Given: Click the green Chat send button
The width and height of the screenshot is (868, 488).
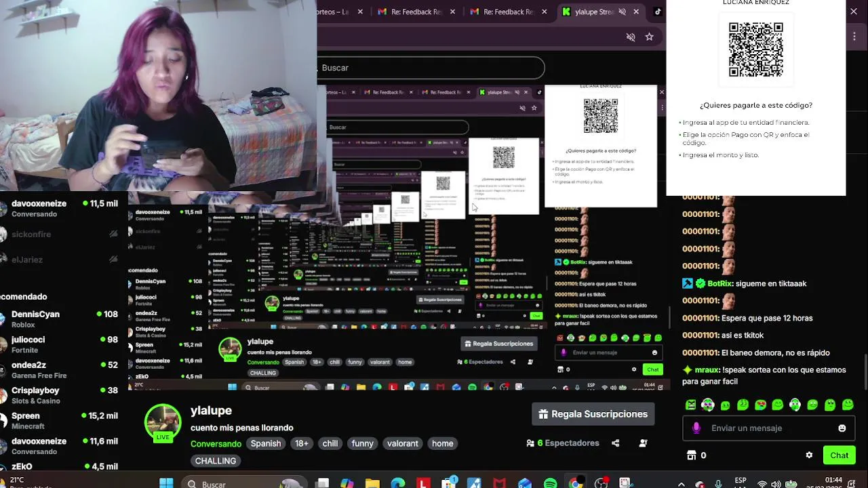Looking at the screenshot, I should (839, 455).
